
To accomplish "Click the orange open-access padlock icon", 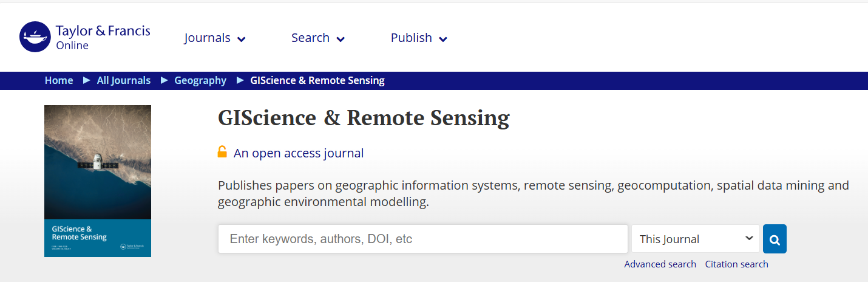I will 223,152.
